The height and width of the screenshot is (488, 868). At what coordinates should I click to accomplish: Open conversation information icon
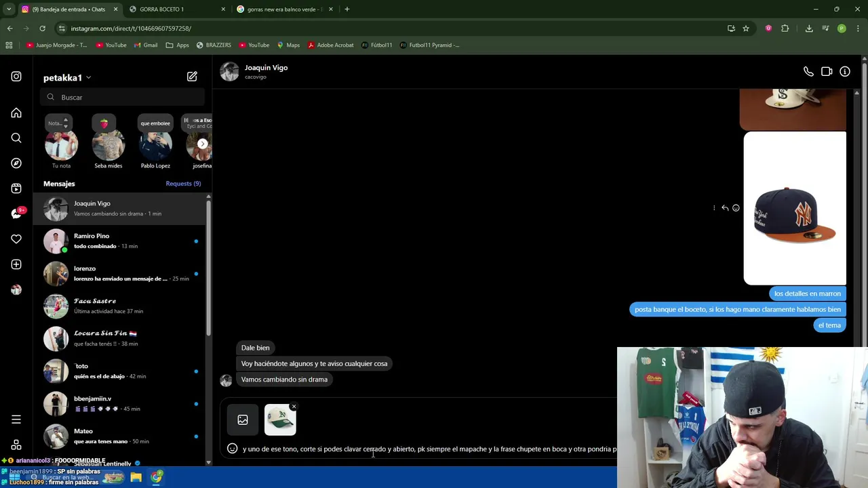[845, 71]
